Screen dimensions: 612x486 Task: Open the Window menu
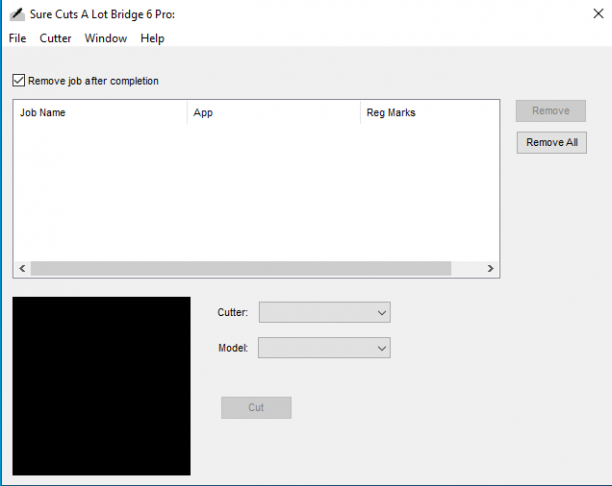pyautogui.click(x=106, y=38)
